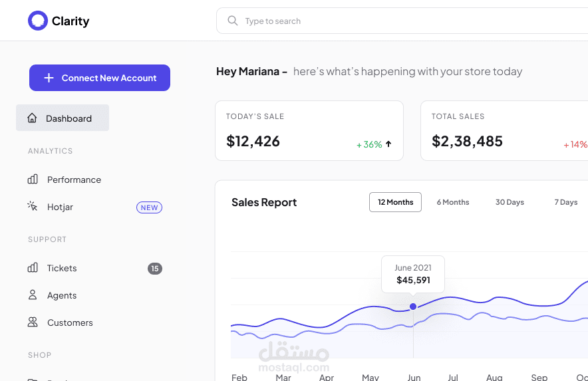Click the +36% change indicator
This screenshot has width=588, height=381.
369,144
